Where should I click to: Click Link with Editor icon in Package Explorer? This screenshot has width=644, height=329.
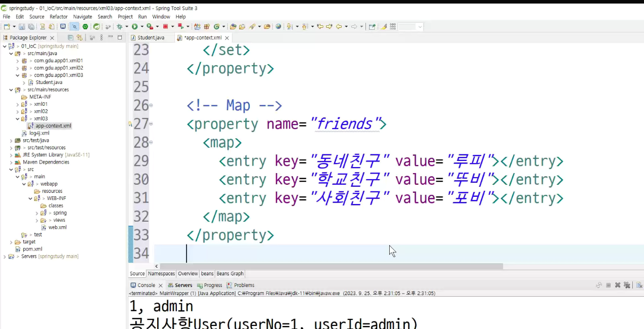[78, 37]
